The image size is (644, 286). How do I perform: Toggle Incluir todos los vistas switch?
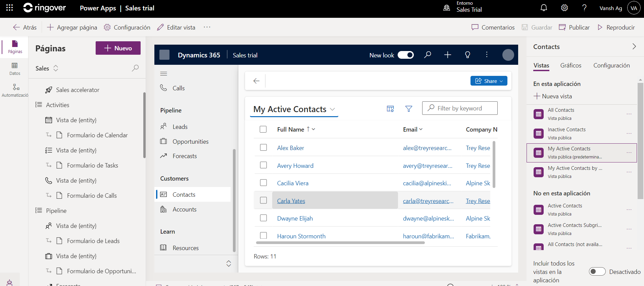point(597,272)
